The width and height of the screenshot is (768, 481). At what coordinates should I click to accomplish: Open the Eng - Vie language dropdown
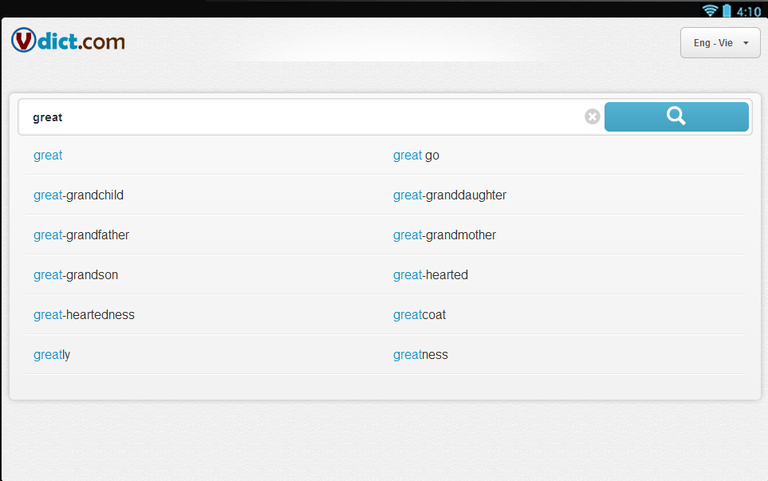[x=720, y=43]
